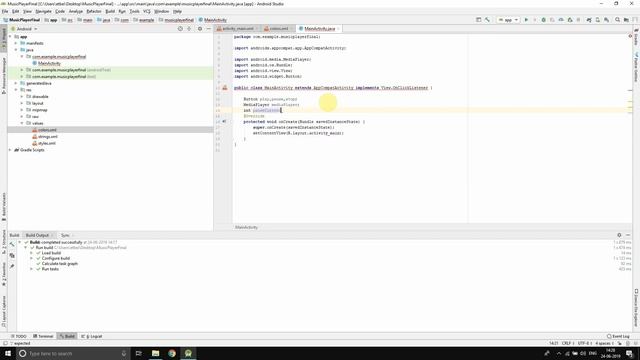640x360 pixels.
Task: Open the TODO tool window
Action: click(19, 336)
